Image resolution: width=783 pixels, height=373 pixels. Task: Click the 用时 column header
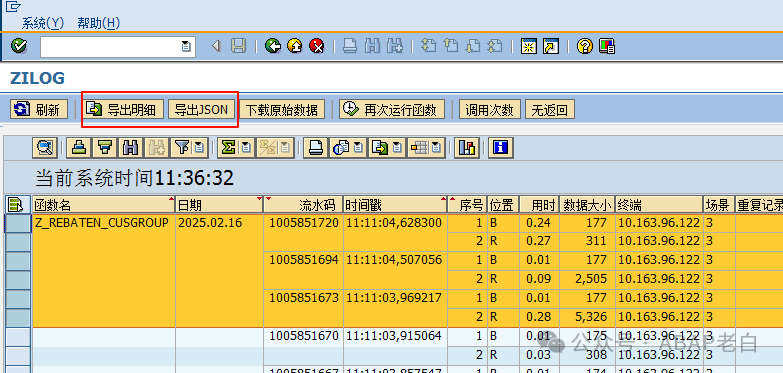(539, 205)
